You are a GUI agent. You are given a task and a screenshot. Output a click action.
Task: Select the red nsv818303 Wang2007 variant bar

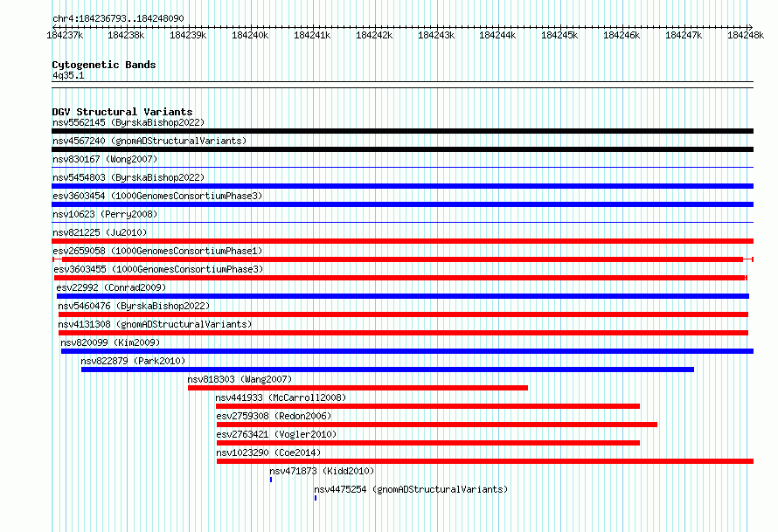[358, 388]
